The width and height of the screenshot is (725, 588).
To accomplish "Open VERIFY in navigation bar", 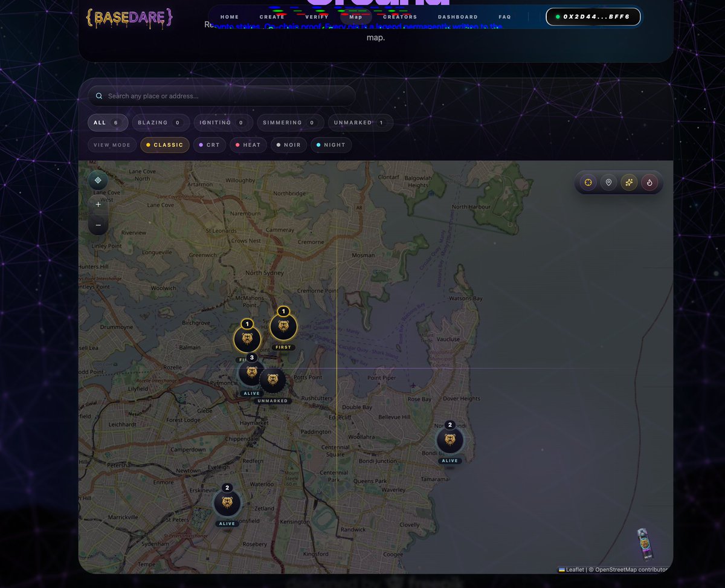I will (x=317, y=17).
